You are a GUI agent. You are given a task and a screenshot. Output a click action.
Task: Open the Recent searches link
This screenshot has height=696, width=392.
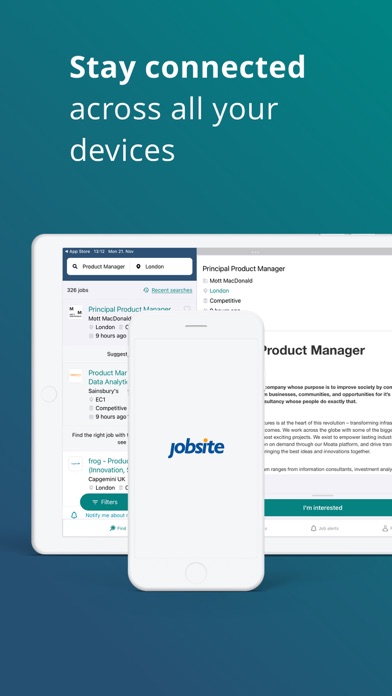(x=172, y=290)
